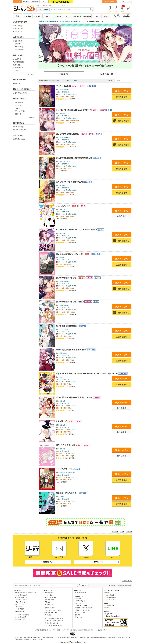Viewport: 145px width, 644px height.
Task: Open the ジャンルで探す genre selector
Action: coord(43,9)
